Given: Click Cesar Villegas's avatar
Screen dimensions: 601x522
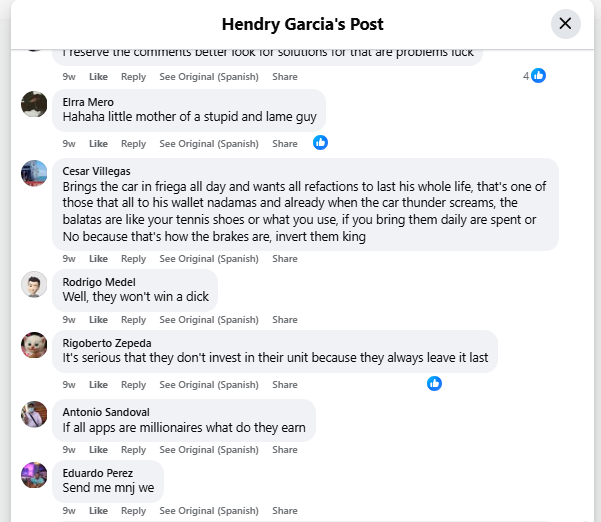Looking at the screenshot, I should coord(35,173).
